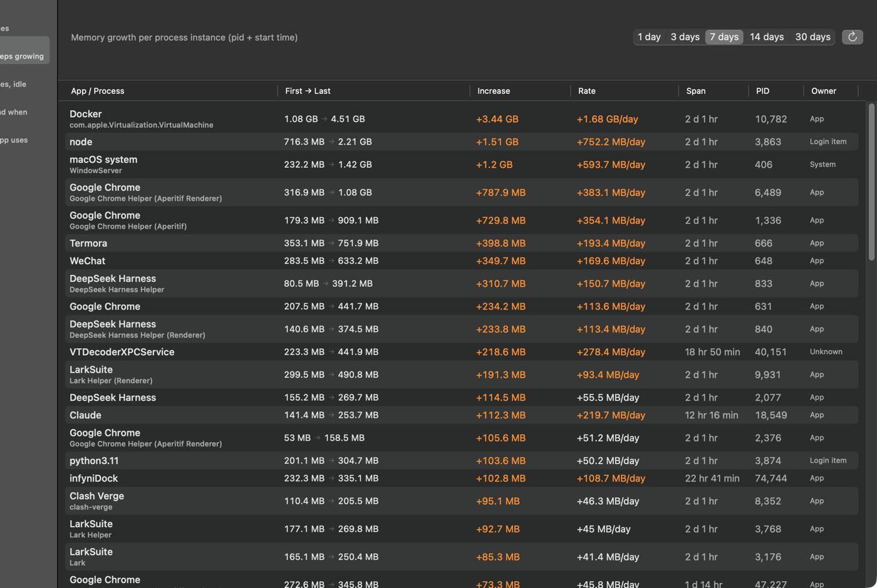Click '1.08 GB → 4.51 GB' cell
This screenshot has height=588, width=877.
[324, 119]
